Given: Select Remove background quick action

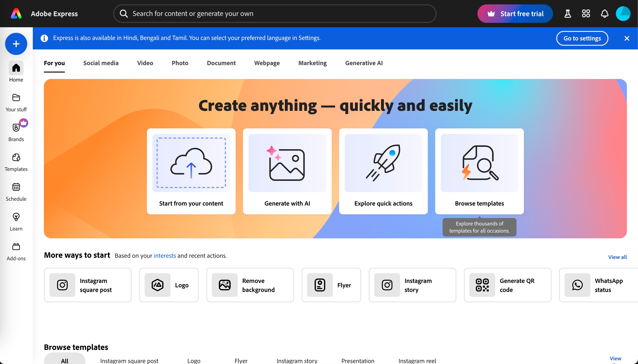Looking at the screenshot, I should point(250,285).
